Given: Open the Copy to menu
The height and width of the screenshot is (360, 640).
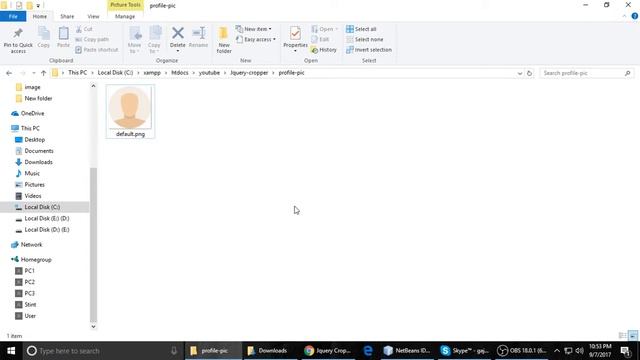Looking at the screenshot, I should [154, 40].
